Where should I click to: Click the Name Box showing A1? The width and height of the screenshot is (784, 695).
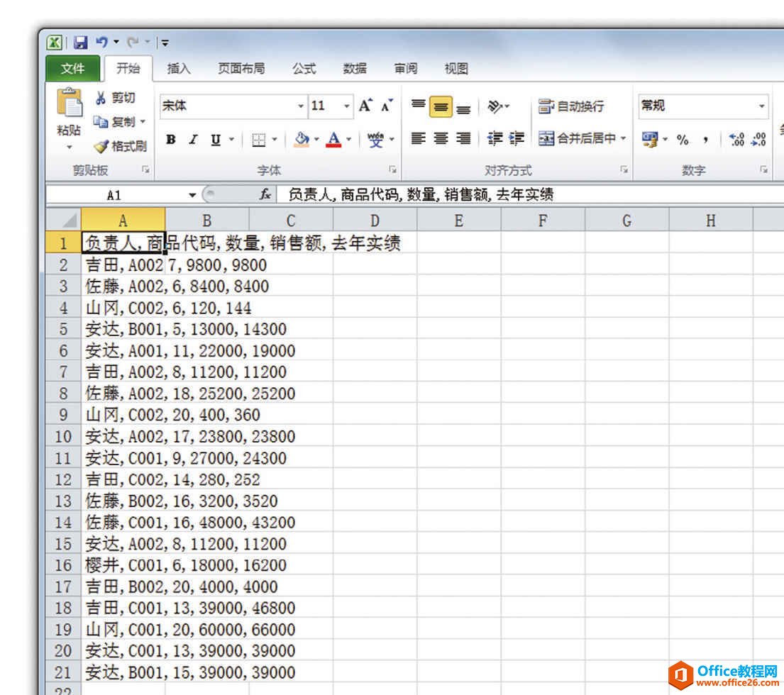(x=115, y=195)
